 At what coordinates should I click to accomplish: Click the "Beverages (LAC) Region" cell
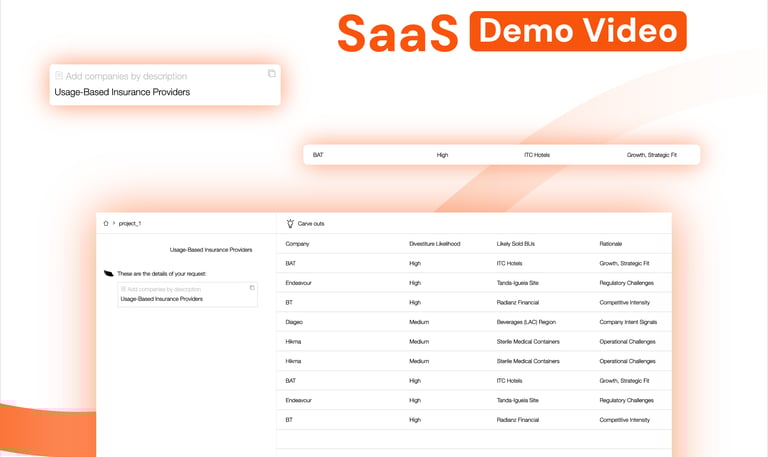[526, 322]
